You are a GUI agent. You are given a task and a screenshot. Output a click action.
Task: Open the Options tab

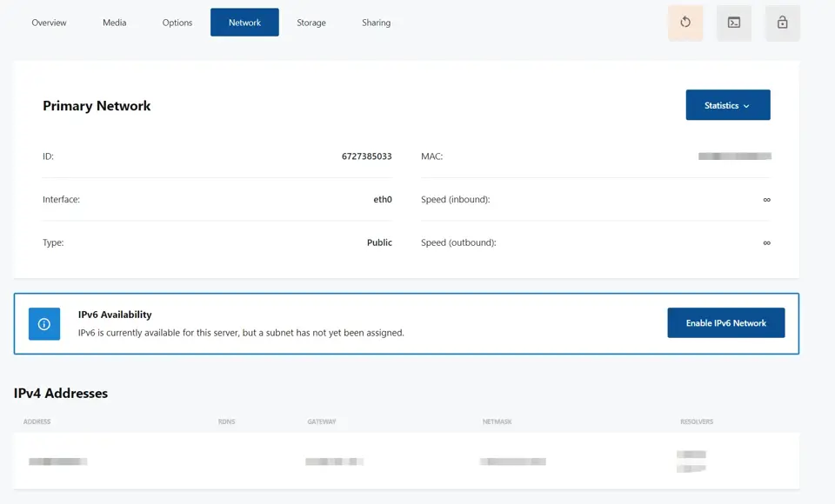click(177, 23)
